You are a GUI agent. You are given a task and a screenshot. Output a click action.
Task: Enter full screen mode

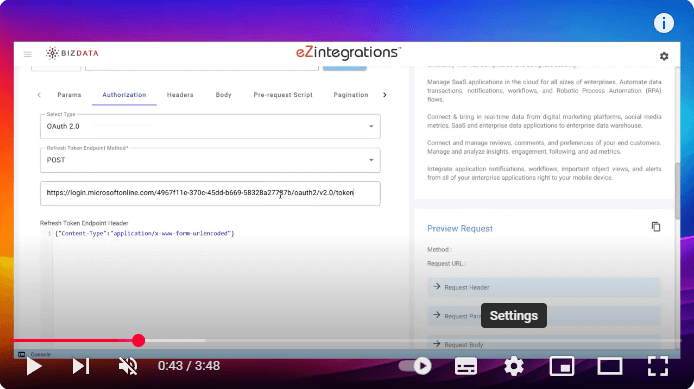click(658, 366)
